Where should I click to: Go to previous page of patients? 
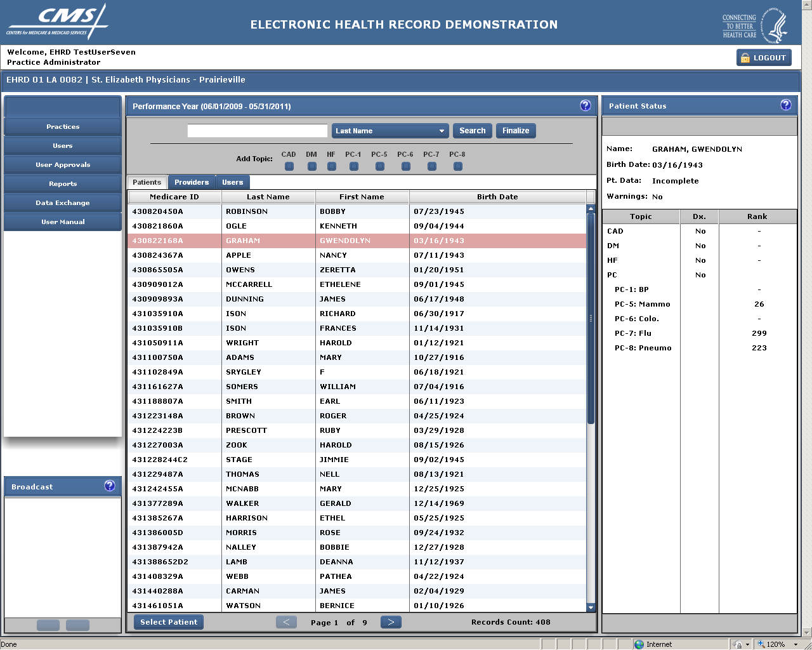(x=286, y=622)
